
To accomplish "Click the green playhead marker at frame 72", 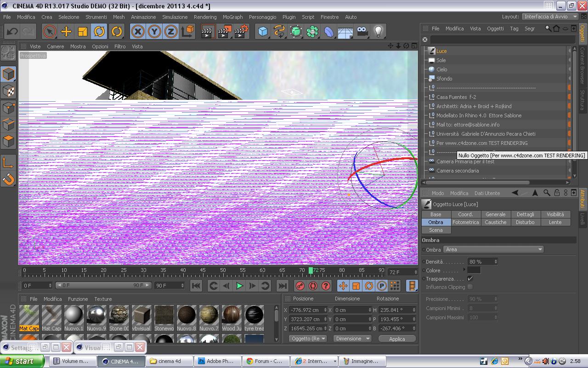I will point(311,270).
